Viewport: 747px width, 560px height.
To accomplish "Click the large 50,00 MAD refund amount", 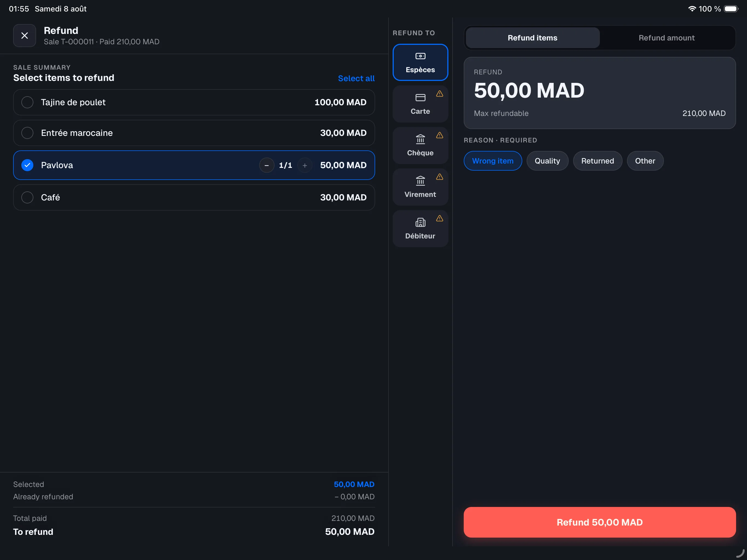I will 529,91.
